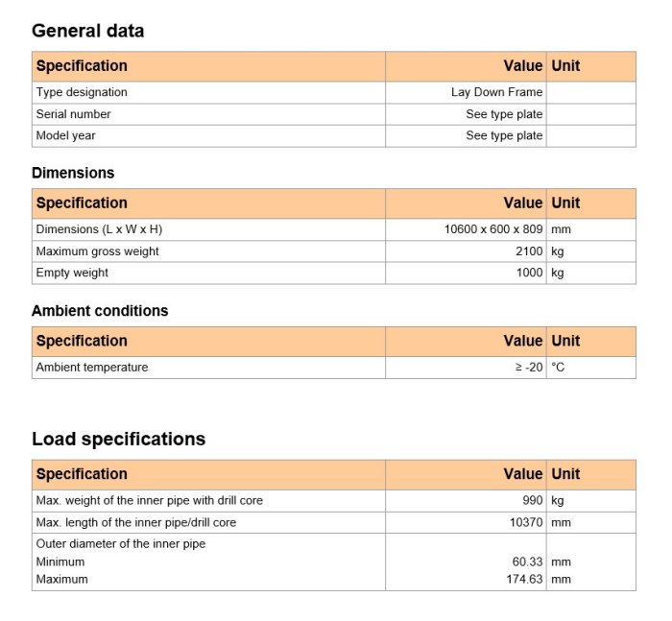Select the Ambient temperature label
The width and height of the screenshot is (672, 621).
[92, 367]
